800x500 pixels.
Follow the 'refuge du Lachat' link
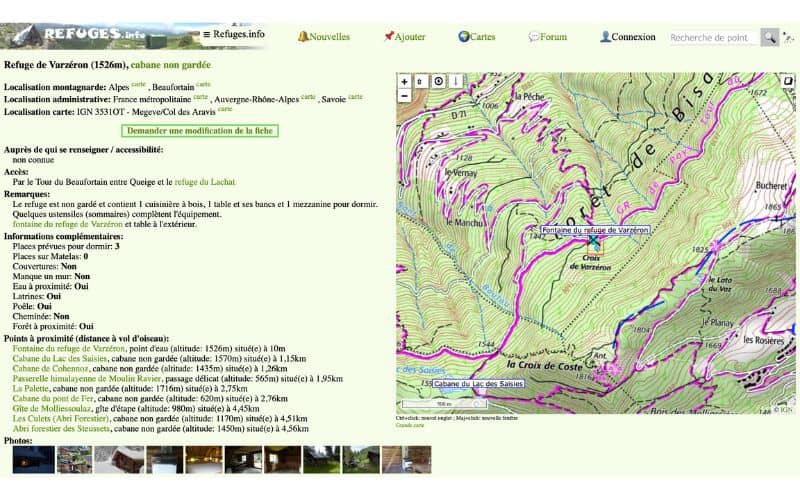point(204,182)
